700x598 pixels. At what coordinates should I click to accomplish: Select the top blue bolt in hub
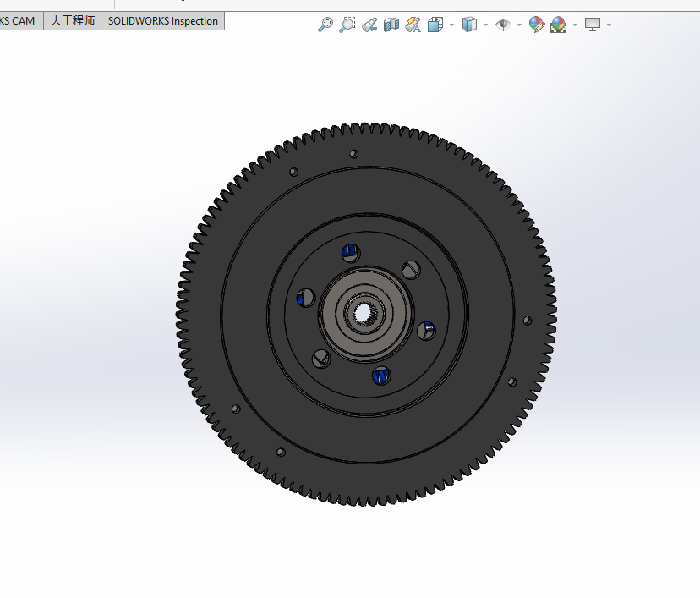pyautogui.click(x=351, y=253)
